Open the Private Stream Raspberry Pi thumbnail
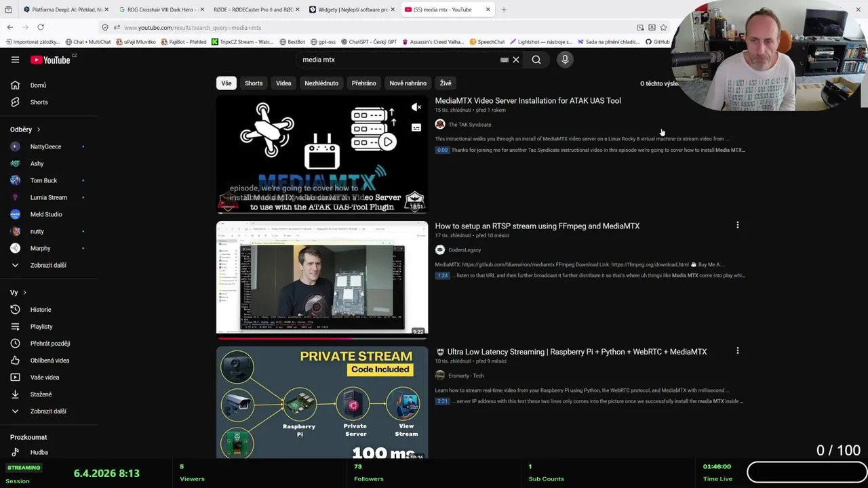Screen dimensions: 868x488 pyautogui.click(x=322, y=403)
